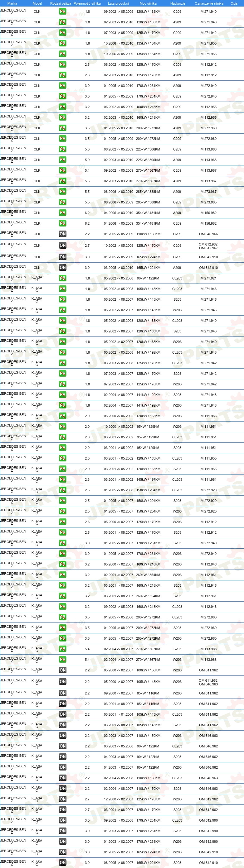Click the OM 612.962, OM 612.967 engine cell
244x868 pixels.
click(208, 246)
